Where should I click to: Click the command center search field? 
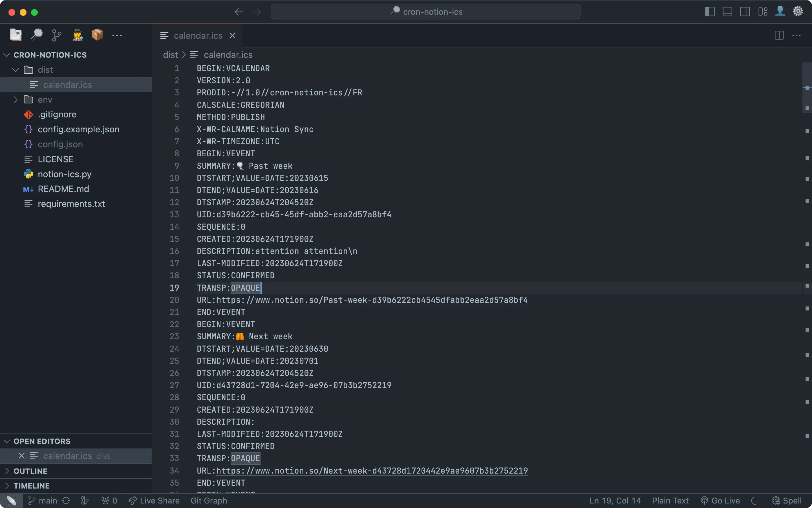(425, 12)
